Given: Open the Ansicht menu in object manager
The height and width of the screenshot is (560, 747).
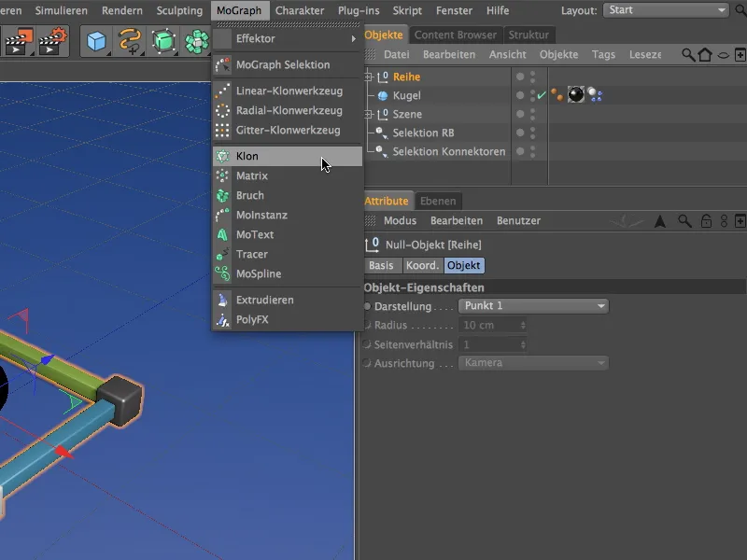Looking at the screenshot, I should [x=507, y=55].
